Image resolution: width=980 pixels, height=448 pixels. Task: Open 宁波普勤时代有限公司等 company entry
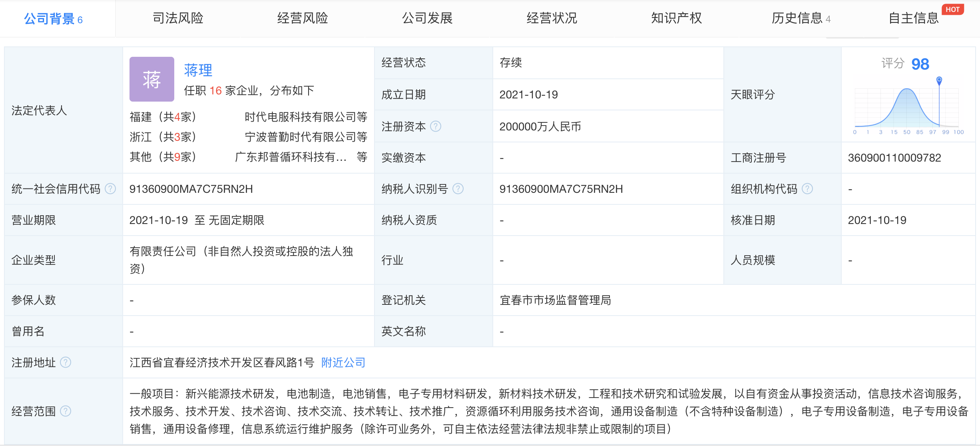(306, 137)
